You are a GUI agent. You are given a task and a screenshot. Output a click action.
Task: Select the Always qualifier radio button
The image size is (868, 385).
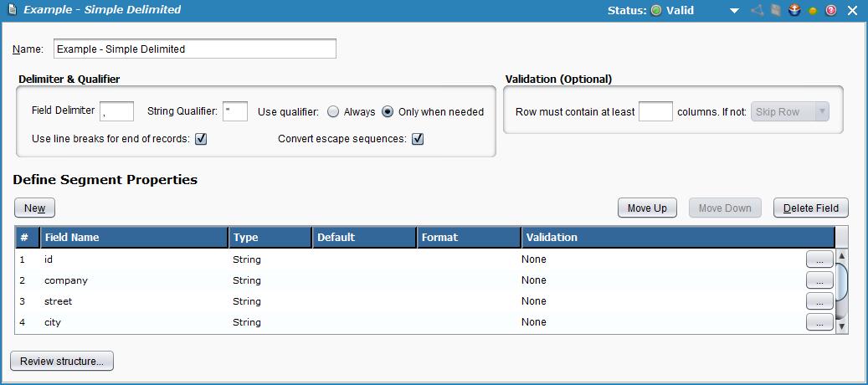[333, 111]
